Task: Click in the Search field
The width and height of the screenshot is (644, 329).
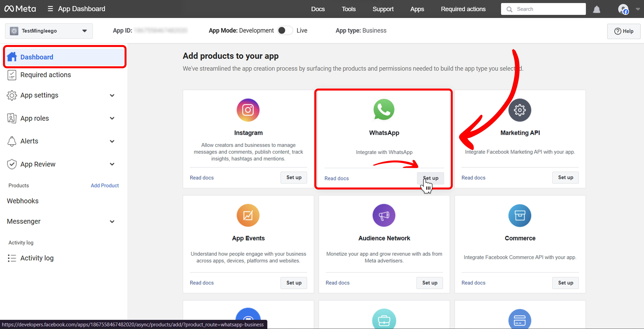Action: [x=543, y=9]
